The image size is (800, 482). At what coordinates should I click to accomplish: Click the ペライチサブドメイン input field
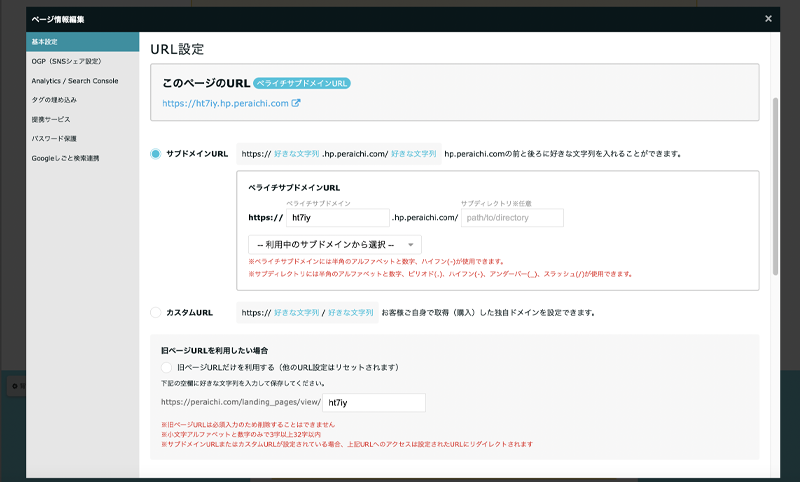coord(337,217)
